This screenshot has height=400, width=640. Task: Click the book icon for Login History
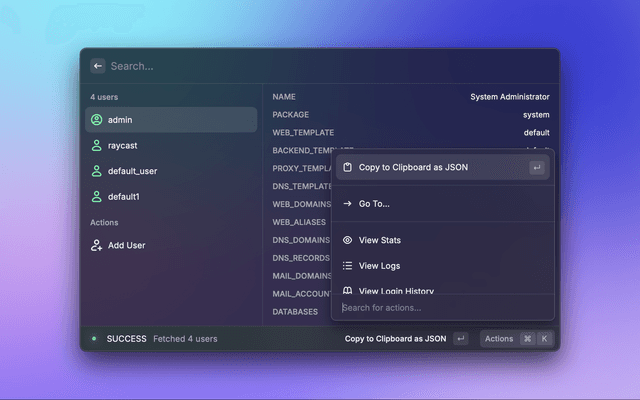point(347,291)
